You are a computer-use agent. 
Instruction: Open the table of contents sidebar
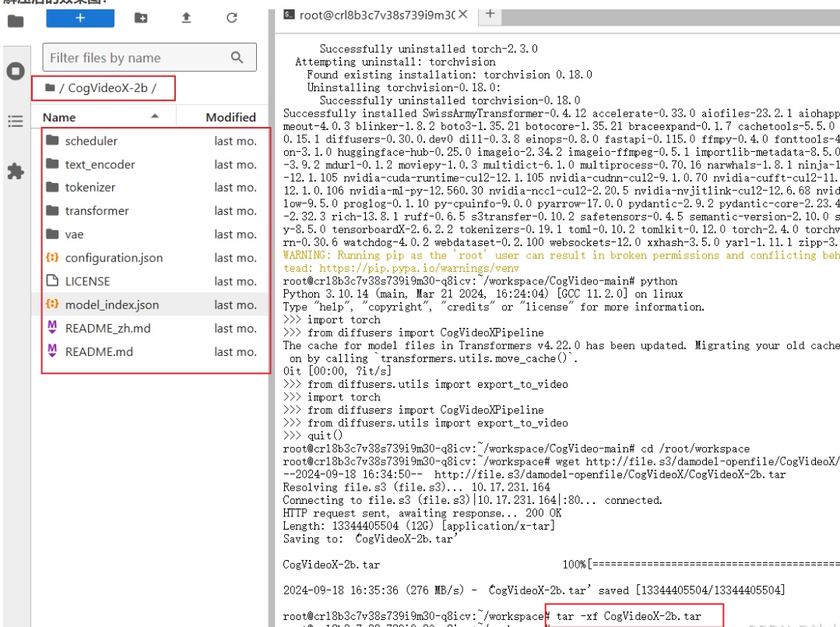(x=16, y=121)
